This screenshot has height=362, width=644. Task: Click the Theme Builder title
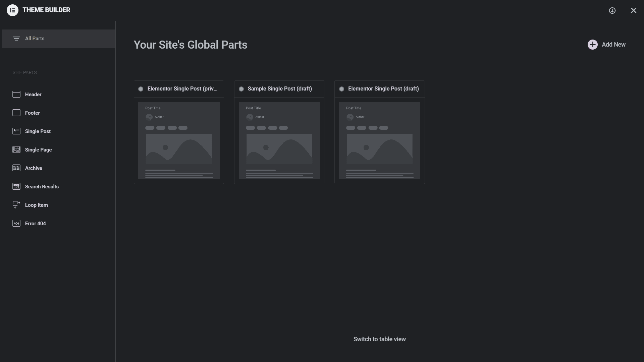pyautogui.click(x=47, y=10)
